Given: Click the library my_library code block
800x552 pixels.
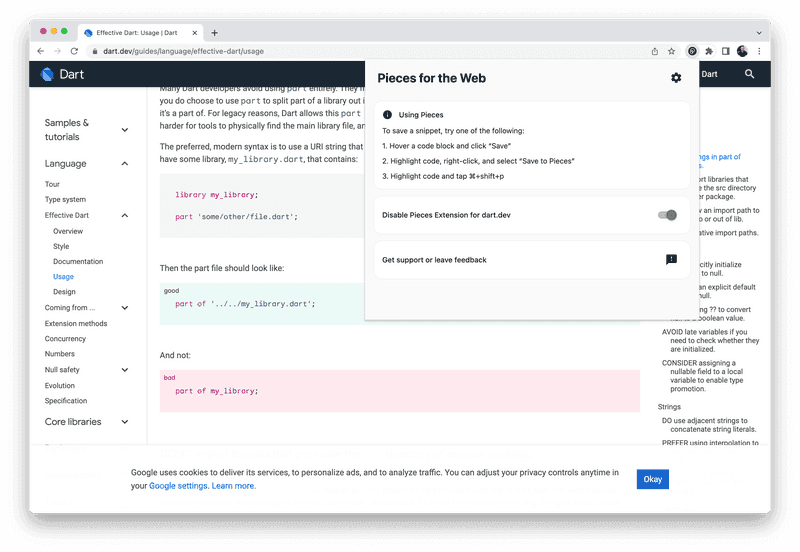Looking at the screenshot, I should [262, 206].
